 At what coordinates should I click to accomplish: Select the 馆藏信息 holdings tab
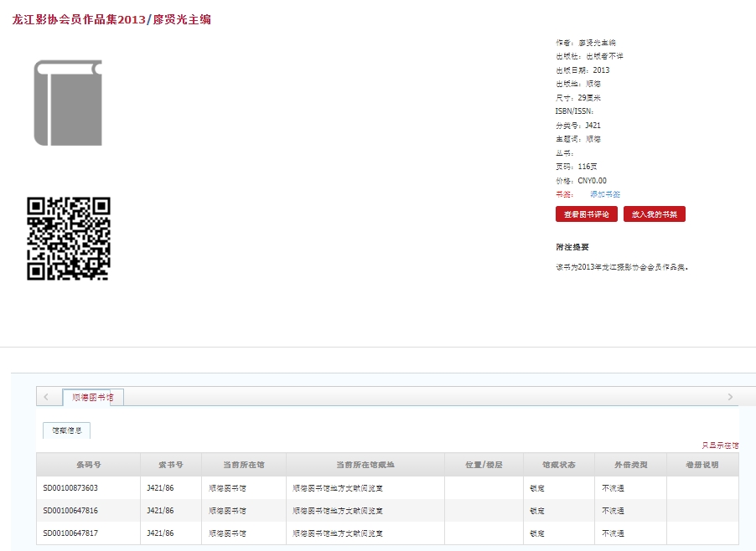click(66, 431)
